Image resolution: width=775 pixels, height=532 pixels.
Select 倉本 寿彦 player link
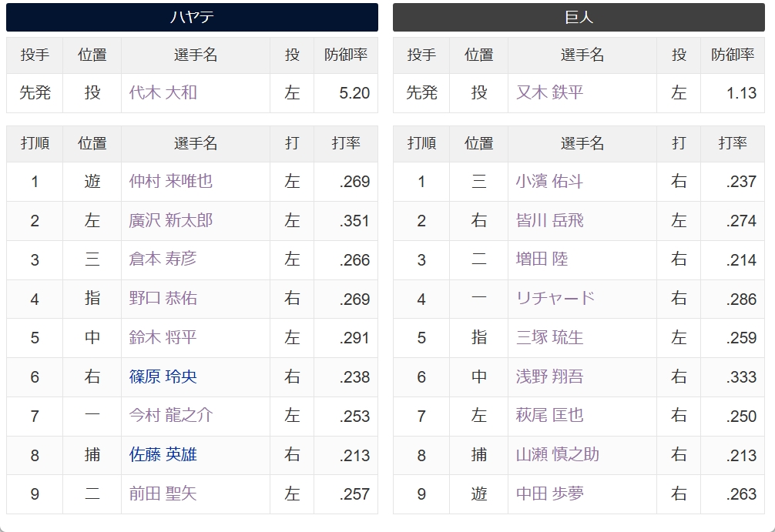coord(163,259)
